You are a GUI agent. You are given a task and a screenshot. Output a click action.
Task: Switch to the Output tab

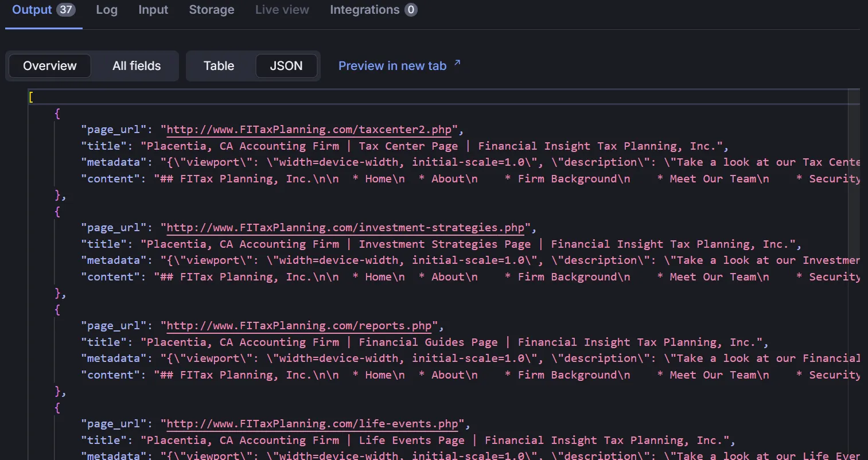[44, 10]
